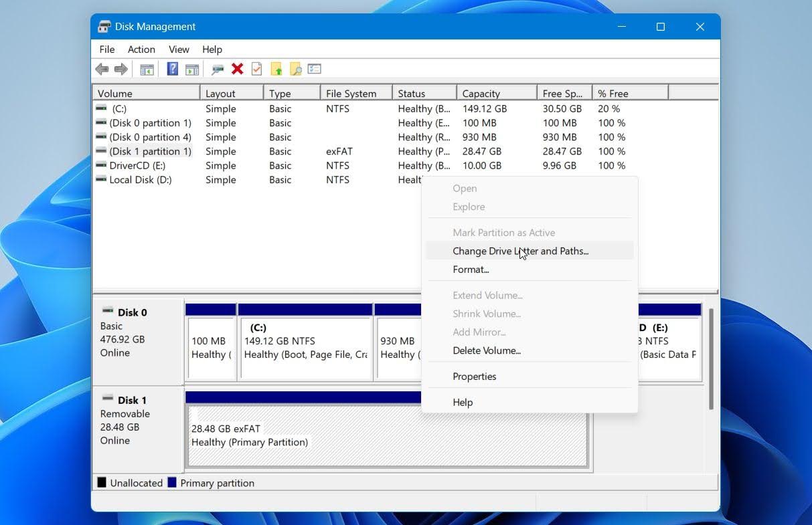Viewport: 812px width, 525px height.
Task: Click drive icon beside Disk 0 partition 1
Action: click(x=101, y=122)
